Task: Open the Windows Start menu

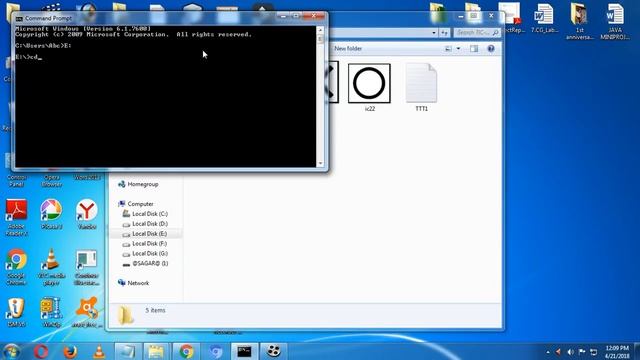Action: pyautogui.click(x=11, y=351)
